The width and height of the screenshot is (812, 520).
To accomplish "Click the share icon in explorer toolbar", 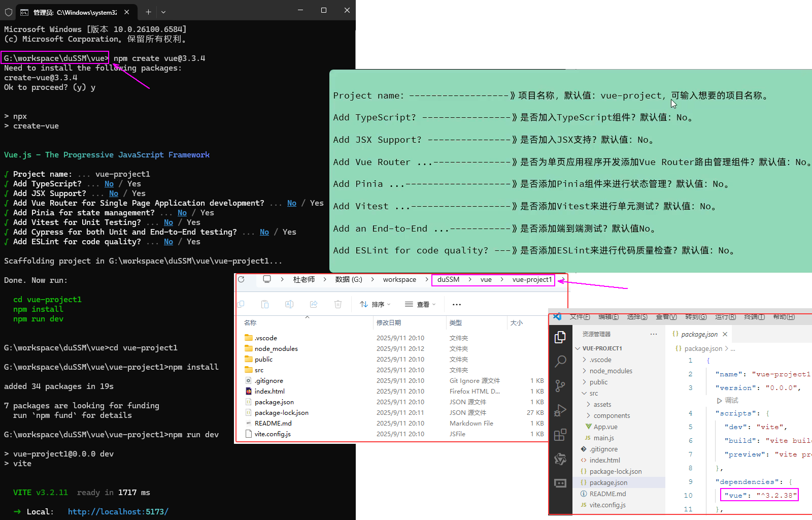I will tap(314, 304).
